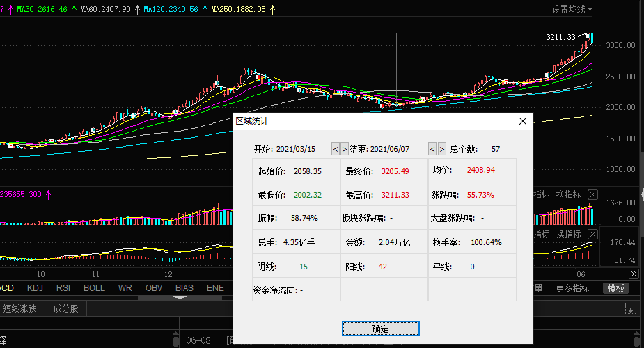This screenshot has width=644, height=348.
Task: Confirm the dialog with 确定 button
Action: tap(381, 329)
